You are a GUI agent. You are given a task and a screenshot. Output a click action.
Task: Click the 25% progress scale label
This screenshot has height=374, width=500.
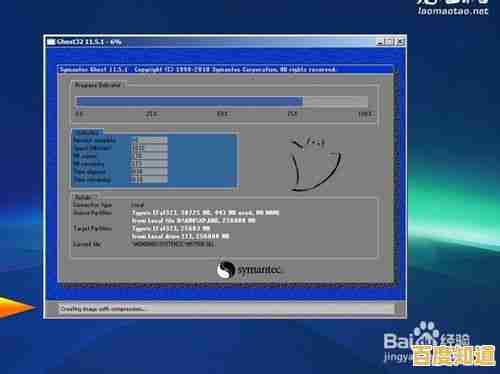pyautogui.click(x=151, y=114)
